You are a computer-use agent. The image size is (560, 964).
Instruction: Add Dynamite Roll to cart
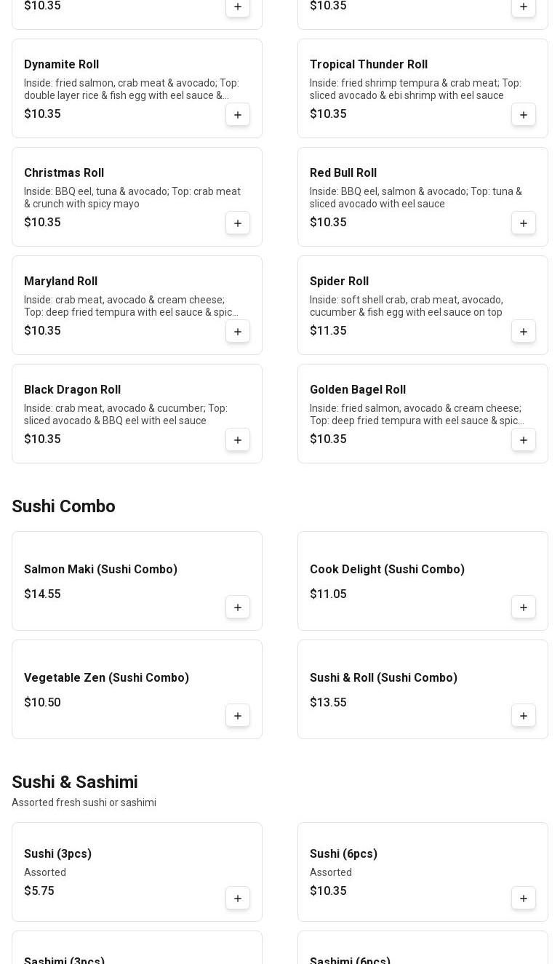pos(238,115)
